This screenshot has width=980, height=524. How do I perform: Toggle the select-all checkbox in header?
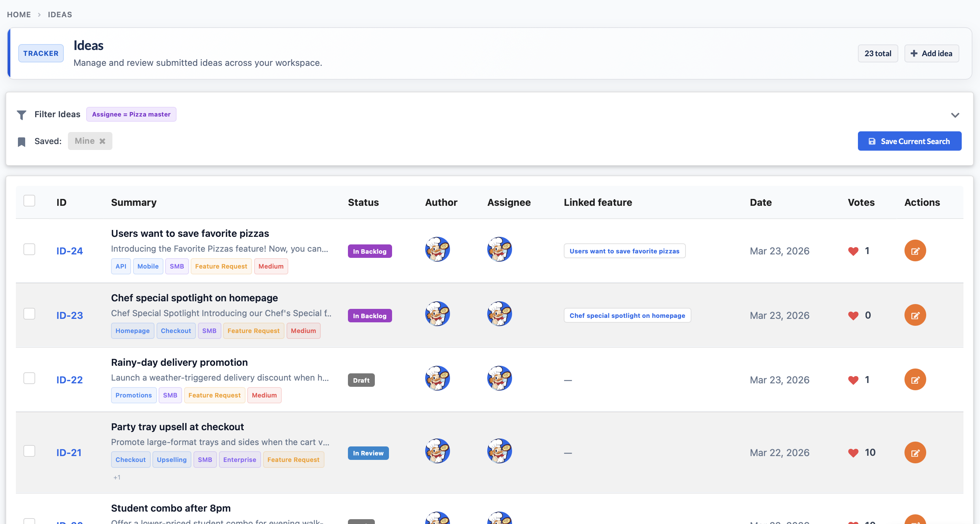(29, 201)
